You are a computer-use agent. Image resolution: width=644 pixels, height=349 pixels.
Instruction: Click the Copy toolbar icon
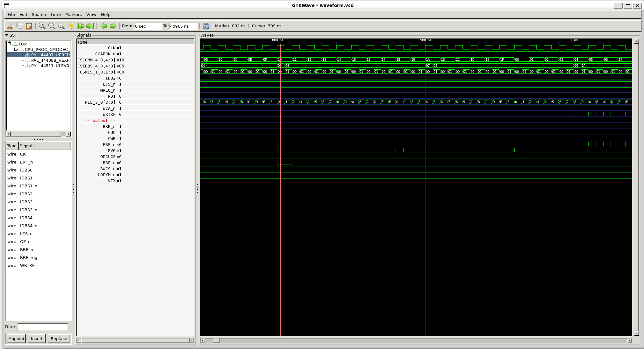coord(19,26)
